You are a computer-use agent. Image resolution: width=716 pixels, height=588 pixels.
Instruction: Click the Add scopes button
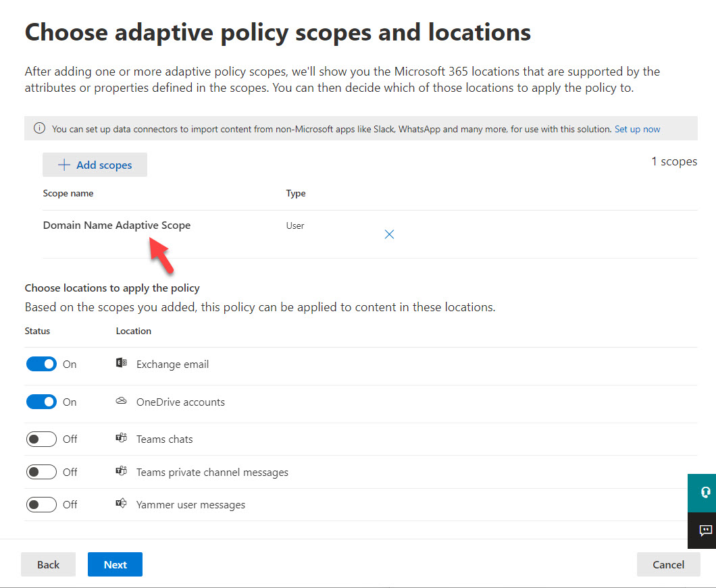tap(95, 165)
